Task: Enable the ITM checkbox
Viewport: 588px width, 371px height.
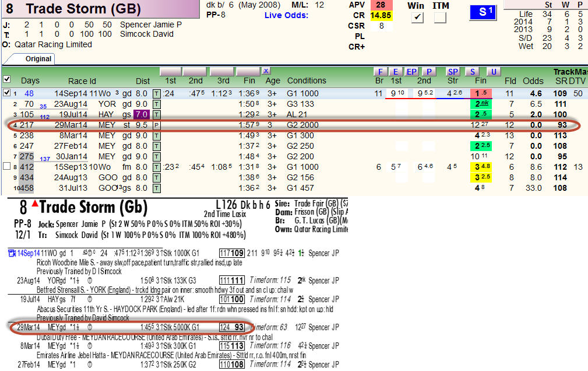Action: (x=440, y=17)
